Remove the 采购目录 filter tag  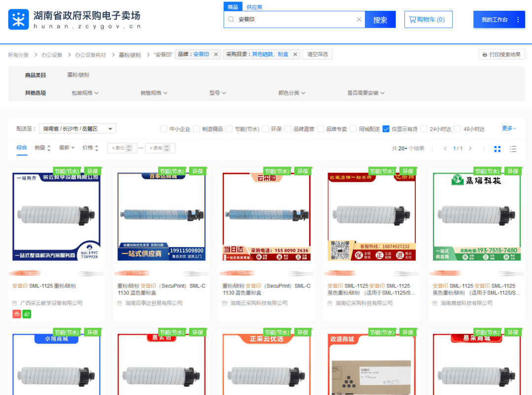(x=295, y=55)
